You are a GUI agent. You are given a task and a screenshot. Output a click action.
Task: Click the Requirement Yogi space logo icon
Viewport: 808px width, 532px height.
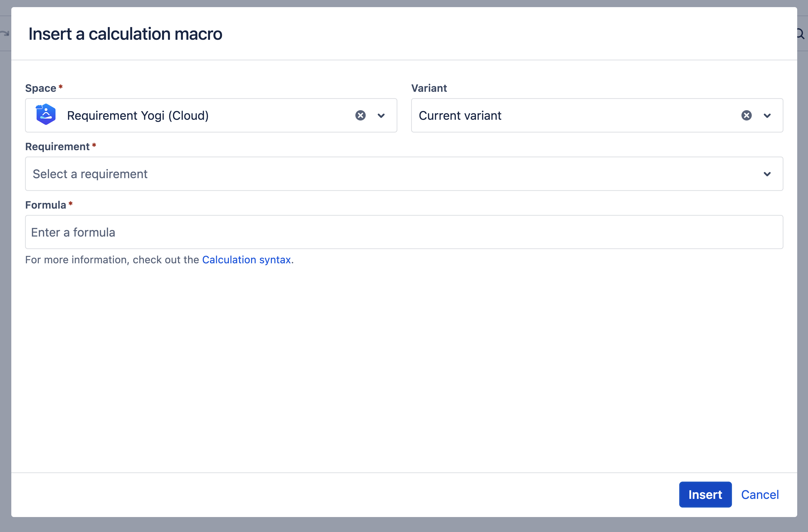pos(45,115)
